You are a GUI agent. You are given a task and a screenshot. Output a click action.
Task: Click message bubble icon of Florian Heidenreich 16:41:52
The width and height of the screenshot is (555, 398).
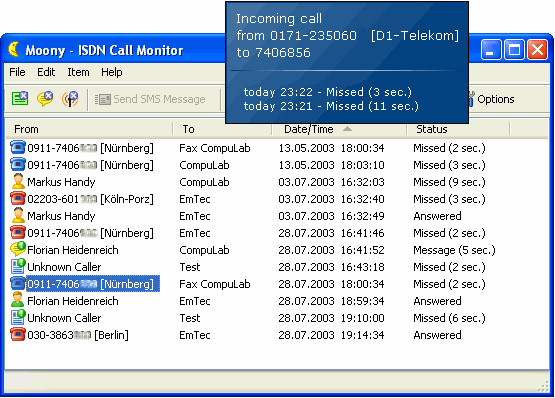coord(18,249)
